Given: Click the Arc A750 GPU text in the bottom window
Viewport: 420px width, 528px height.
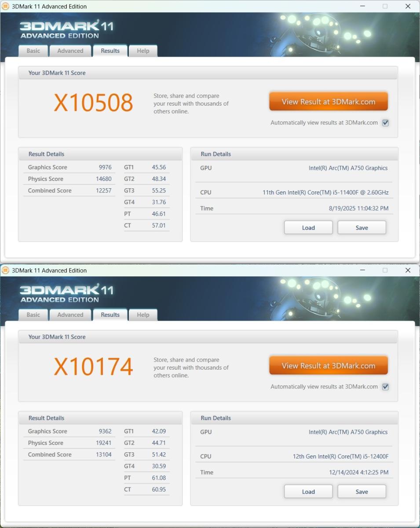Looking at the screenshot, I should [x=348, y=432].
